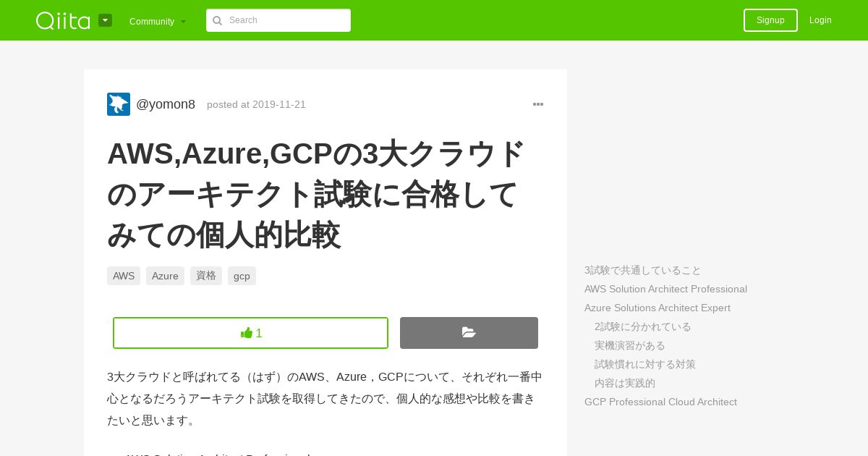The height and width of the screenshot is (456, 868).
Task: Select the Azure tag
Action: (x=165, y=276)
